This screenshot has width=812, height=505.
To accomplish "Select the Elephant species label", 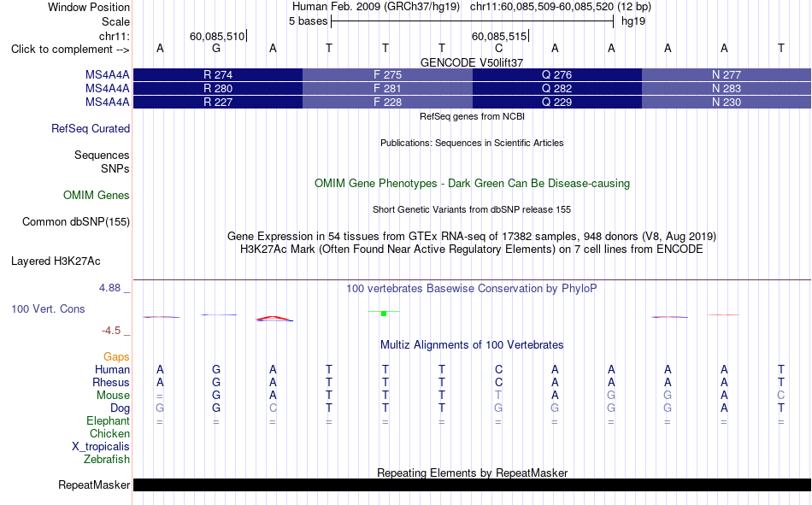I will click(x=108, y=420).
